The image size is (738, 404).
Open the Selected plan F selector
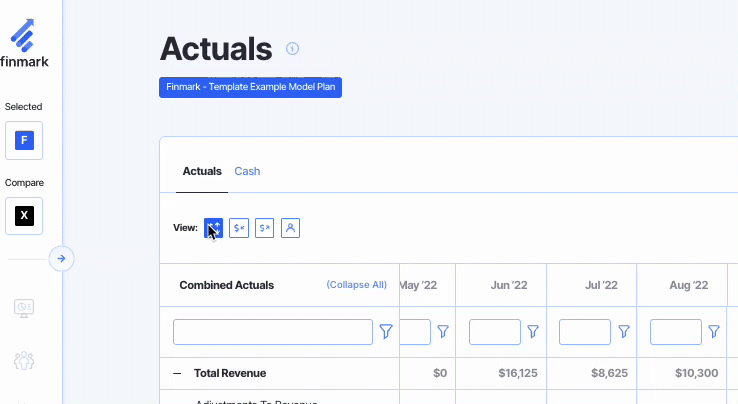pyautogui.click(x=24, y=140)
